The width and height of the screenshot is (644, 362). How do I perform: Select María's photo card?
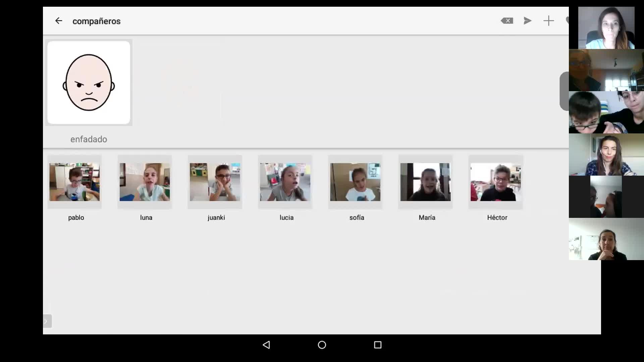(425, 182)
